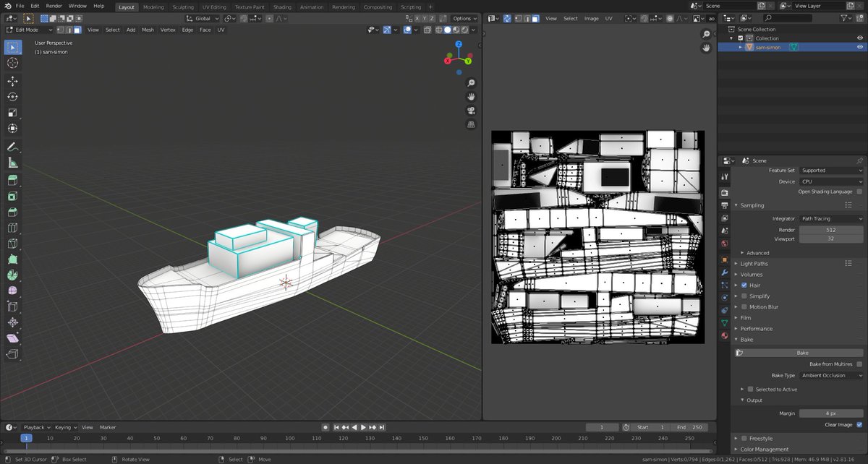868x464 pixels.
Task: Open the File menu
Action: pyautogui.click(x=20, y=6)
